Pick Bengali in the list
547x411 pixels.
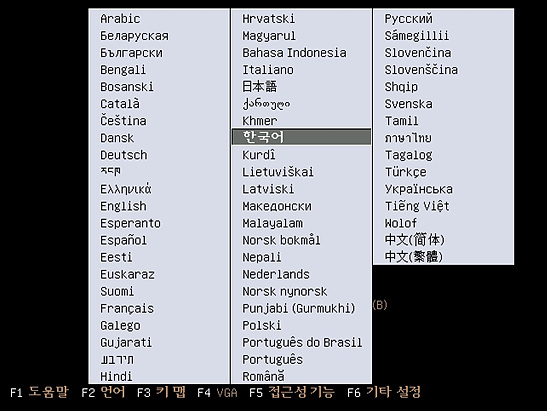[x=123, y=70]
